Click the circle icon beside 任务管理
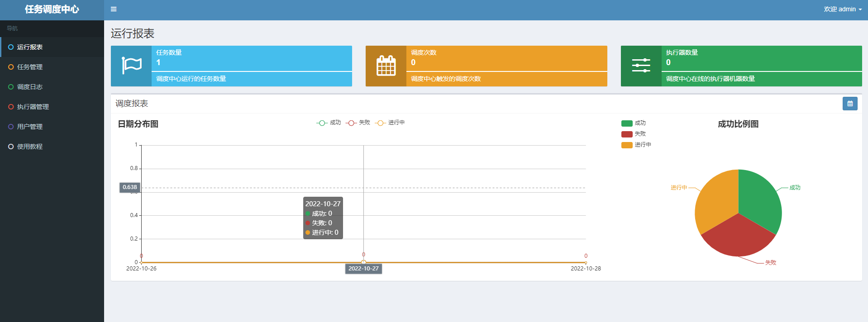This screenshot has width=868, height=322. tap(11, 67)
